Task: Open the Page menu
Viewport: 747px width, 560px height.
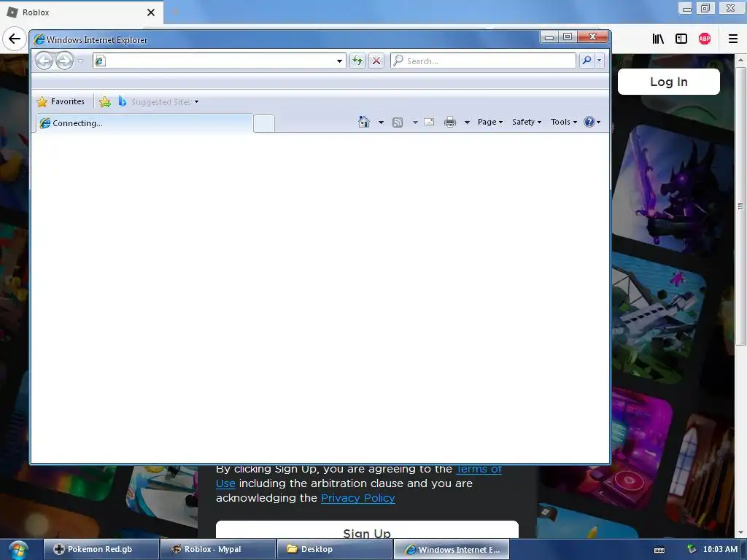Action: [490, 122]
